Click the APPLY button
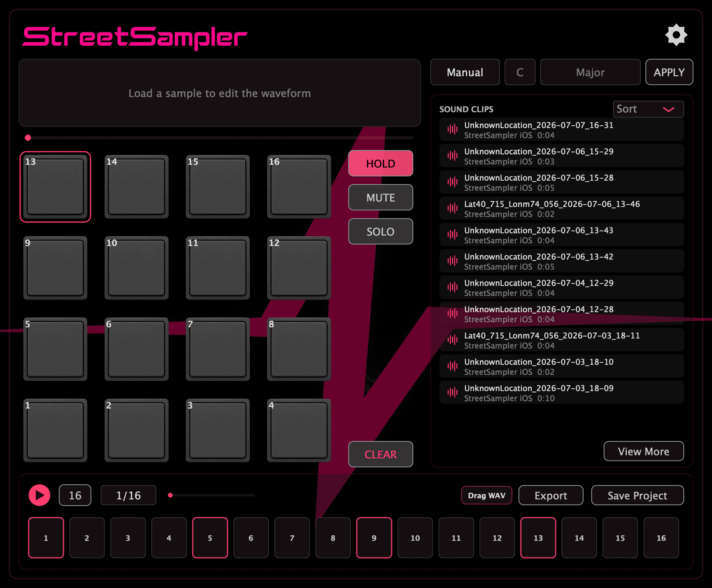The width and height of the screenshot is (712, 588). (x=669, y=72)
